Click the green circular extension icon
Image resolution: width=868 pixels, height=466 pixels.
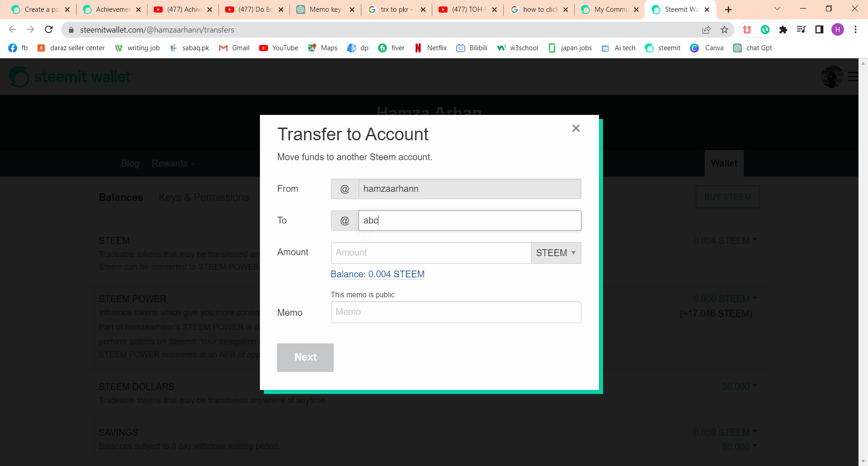pyautogui.click(x=765, y=29)
